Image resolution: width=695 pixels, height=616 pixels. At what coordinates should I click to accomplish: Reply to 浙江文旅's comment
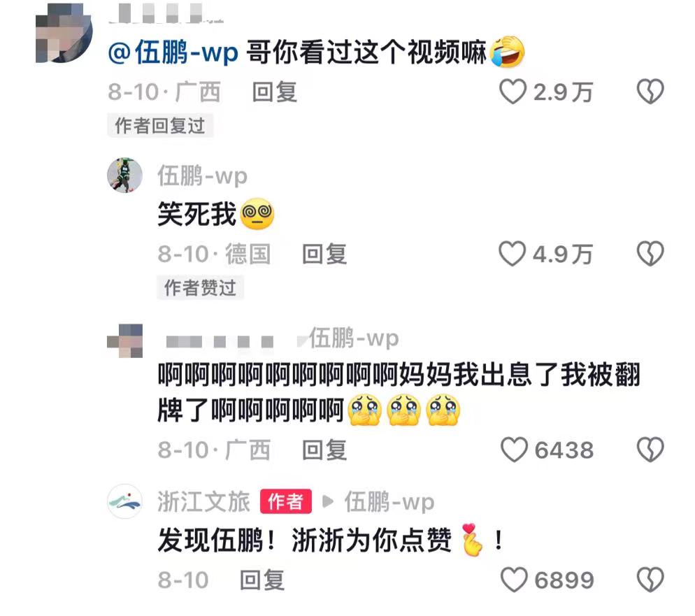[262, 580]
